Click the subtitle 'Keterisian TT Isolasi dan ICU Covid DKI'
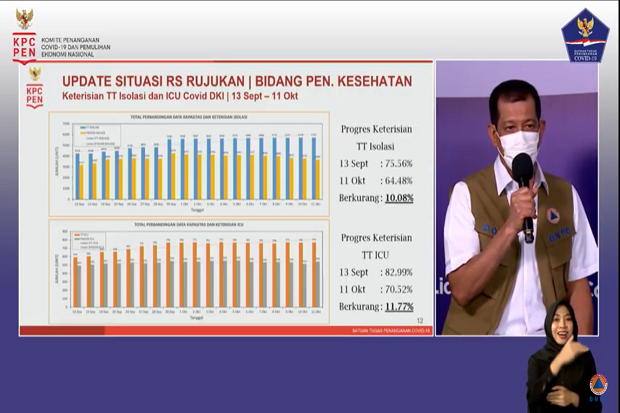Image resolution: width=620 pixels, height=413 pixels. pos(143,96)
